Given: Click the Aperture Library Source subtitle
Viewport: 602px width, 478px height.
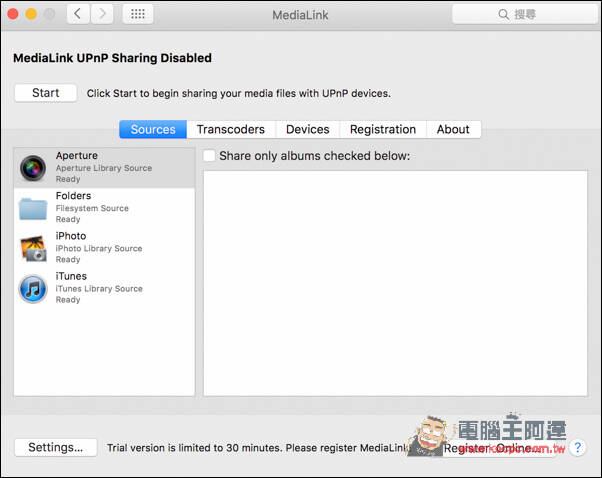Looking at the screenshot, I should [x=104, y=168].
